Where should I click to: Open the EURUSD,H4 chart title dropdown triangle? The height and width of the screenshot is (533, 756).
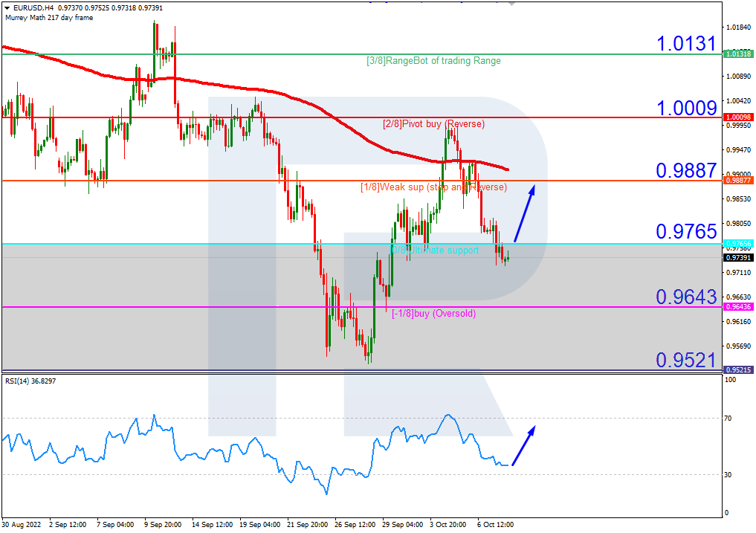(x=6, y=7)
